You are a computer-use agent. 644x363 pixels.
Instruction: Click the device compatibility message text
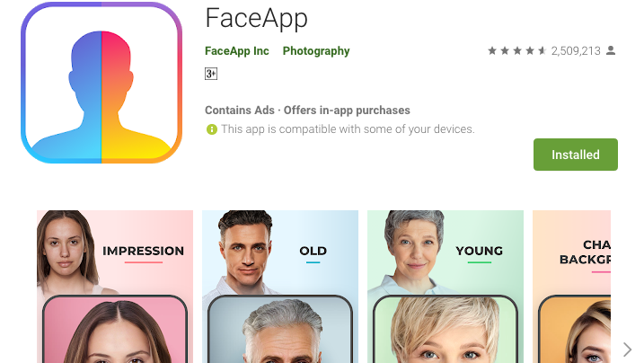pos(348,129)
